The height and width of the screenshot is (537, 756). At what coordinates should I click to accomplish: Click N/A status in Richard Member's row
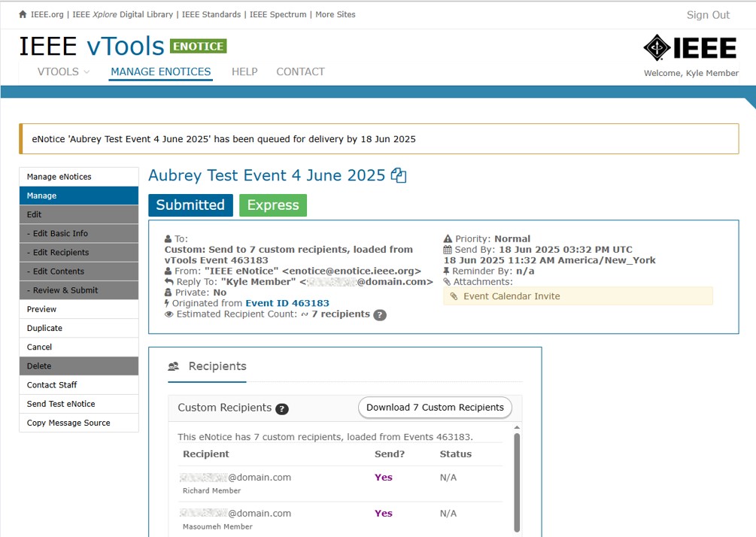coord(448,478)
